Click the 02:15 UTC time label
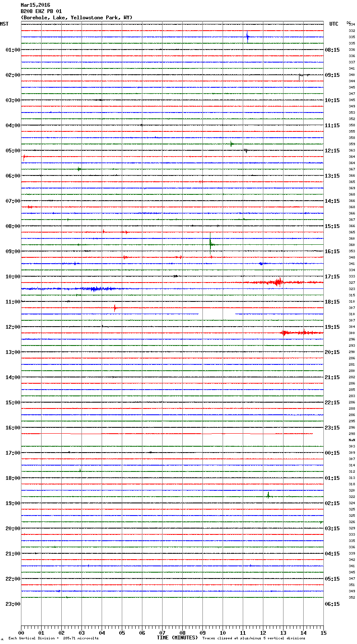This screenshot has width=357, height=644. (x=332, y=503)
